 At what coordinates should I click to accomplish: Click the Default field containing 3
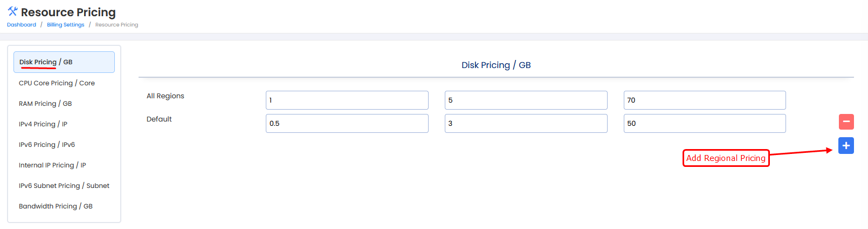tap(526, 124)
